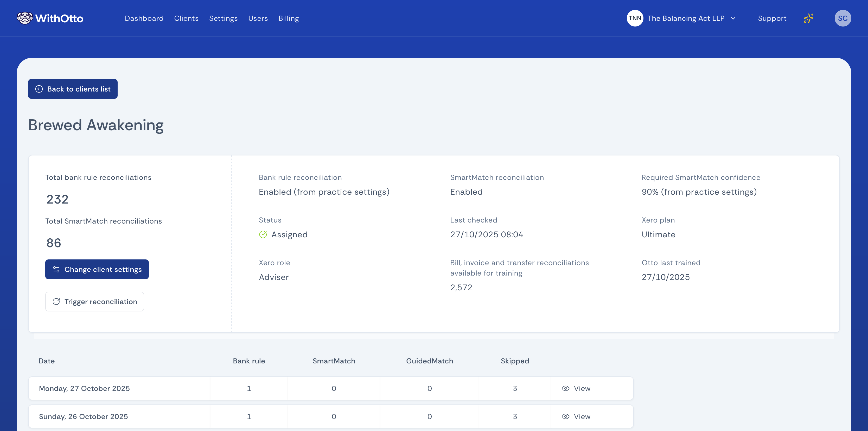Click the back arrow in clients list button
Image resolution: width=868 pixels, height=431 pixels.
pyautogui.click(x=40, y=89)
